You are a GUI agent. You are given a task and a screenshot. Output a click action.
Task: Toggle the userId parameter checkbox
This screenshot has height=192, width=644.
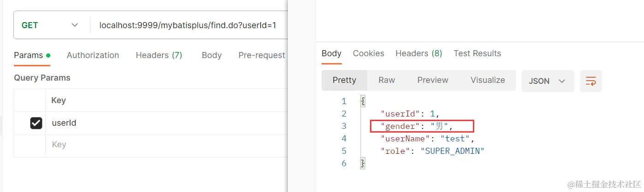coord(36,123)
